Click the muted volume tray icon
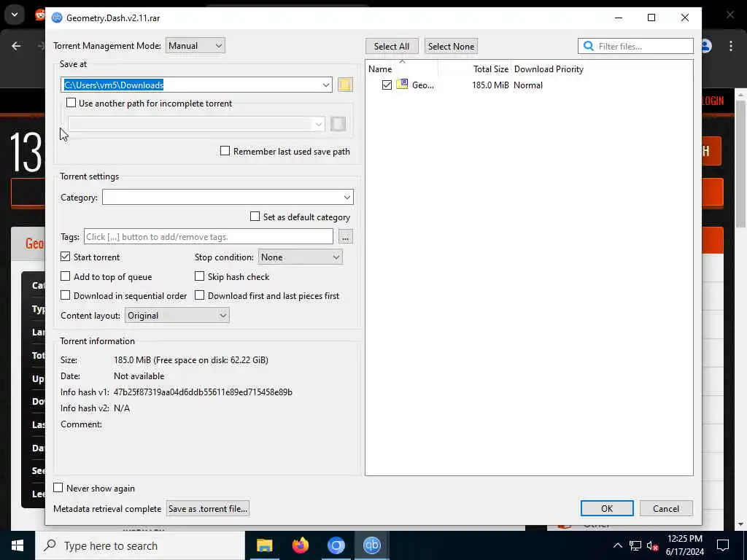The image size is (747, 560). (652, 545)
